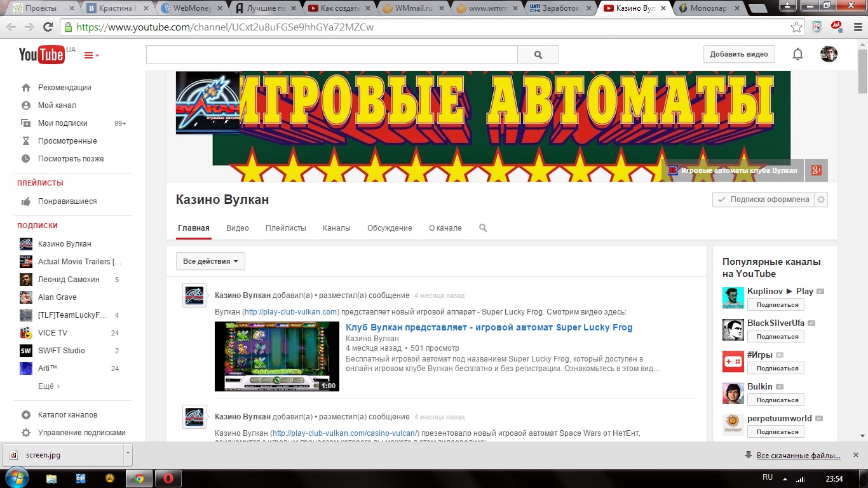868x488 pixels.
Task: Open Actual Movie Trailers subscription
Action: pos(79,262)
